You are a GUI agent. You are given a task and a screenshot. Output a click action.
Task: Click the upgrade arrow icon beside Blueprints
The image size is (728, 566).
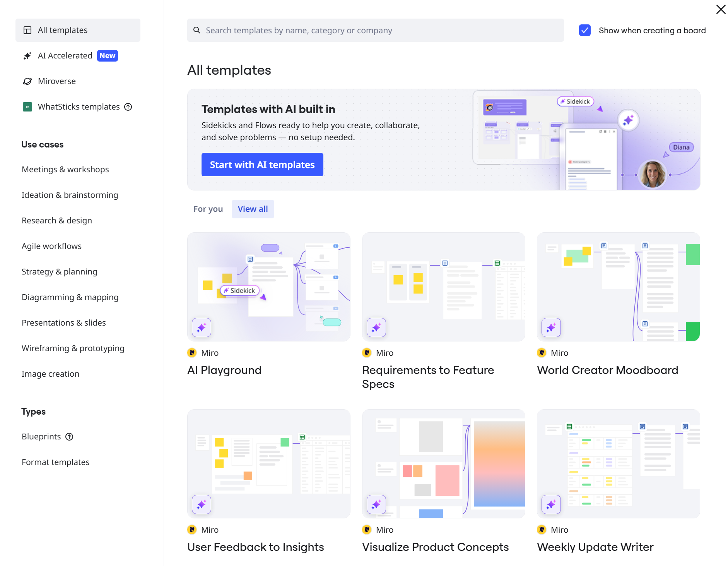click(x=69, y=437)
